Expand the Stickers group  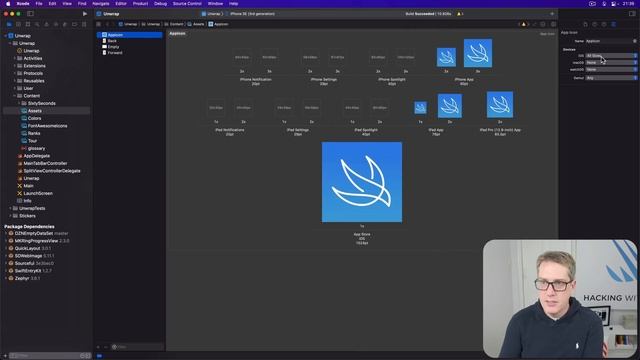point(10,216)
